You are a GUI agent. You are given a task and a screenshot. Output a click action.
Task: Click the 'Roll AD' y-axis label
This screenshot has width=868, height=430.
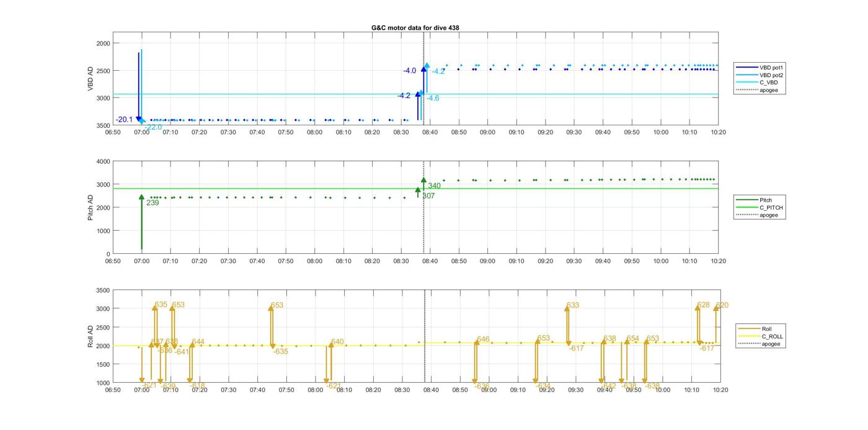tap(91, 336)
